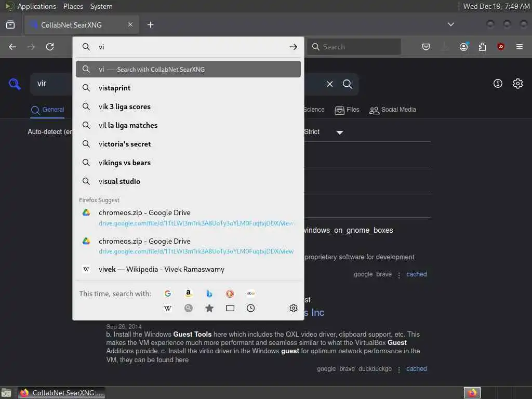Reload the current page
This screenshot has height=399, width=532.
point(50,47)
